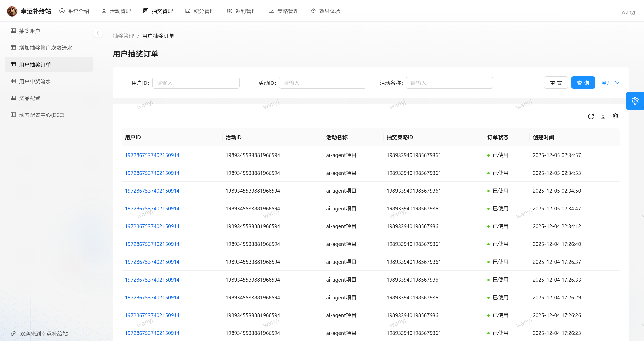Open 动态配置中心(DCC) in the sidebar
644x341 pixels.
tap(42, 115)
